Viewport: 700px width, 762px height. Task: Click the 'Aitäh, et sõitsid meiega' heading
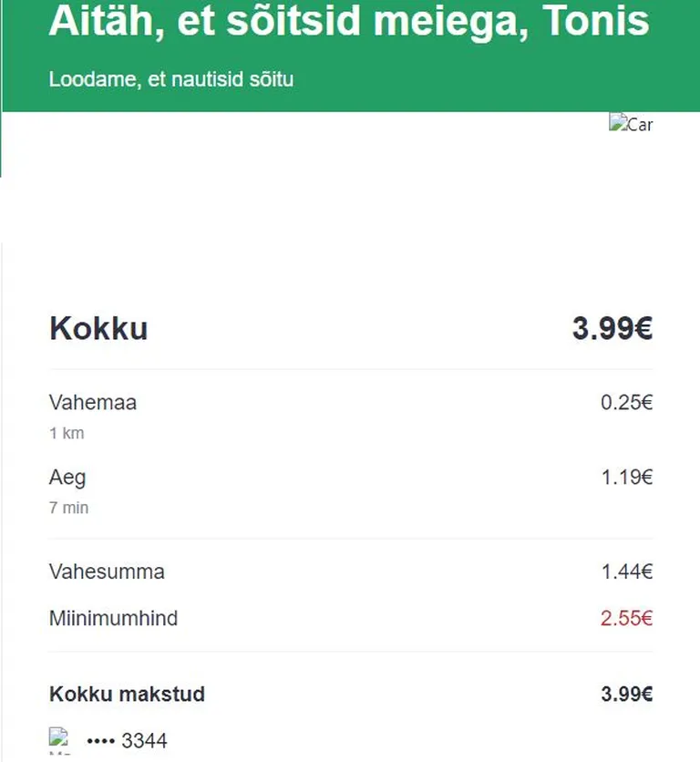click(x=349, y=21)
